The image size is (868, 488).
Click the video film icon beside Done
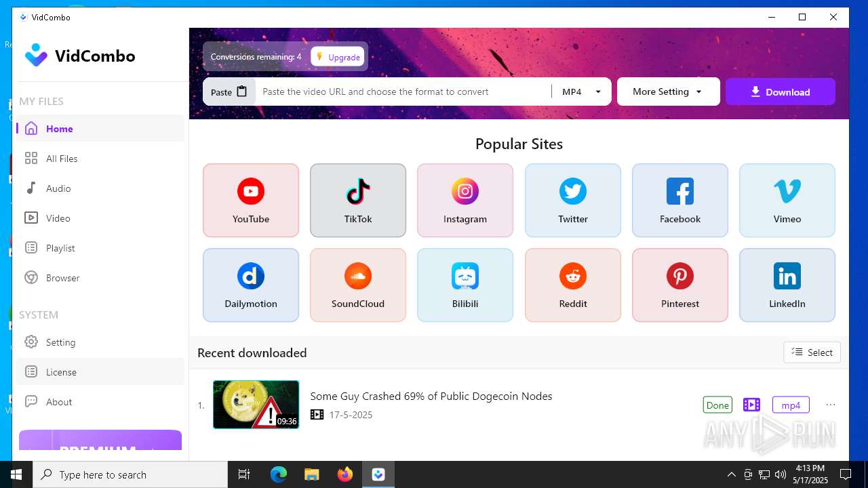click(751, 405)
